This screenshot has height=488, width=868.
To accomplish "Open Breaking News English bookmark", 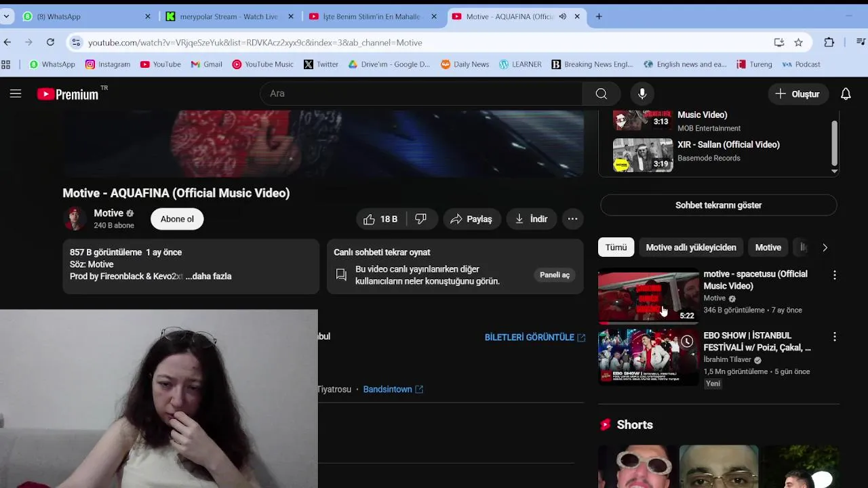I will click(592, 64).
